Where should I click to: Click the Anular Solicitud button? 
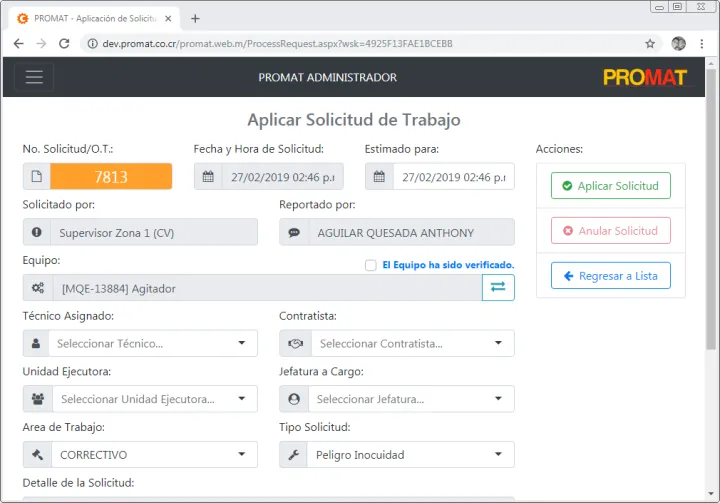point(610,231)
